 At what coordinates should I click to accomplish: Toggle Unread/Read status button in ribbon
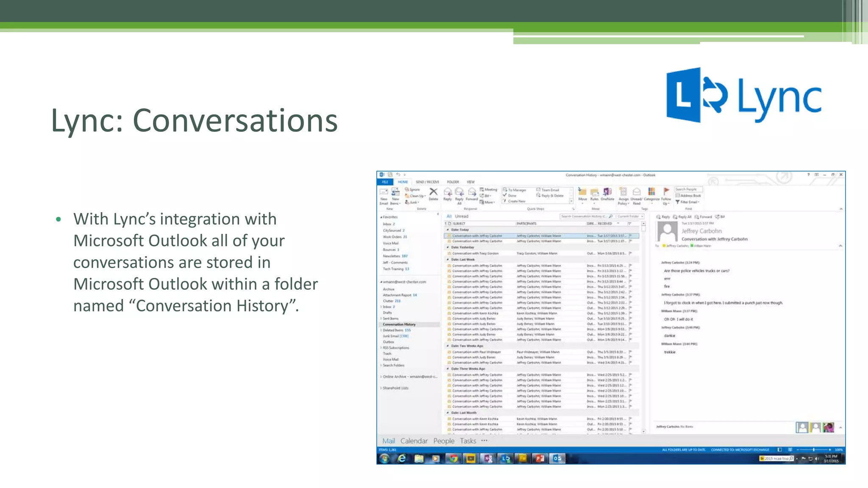pos(637,192)
